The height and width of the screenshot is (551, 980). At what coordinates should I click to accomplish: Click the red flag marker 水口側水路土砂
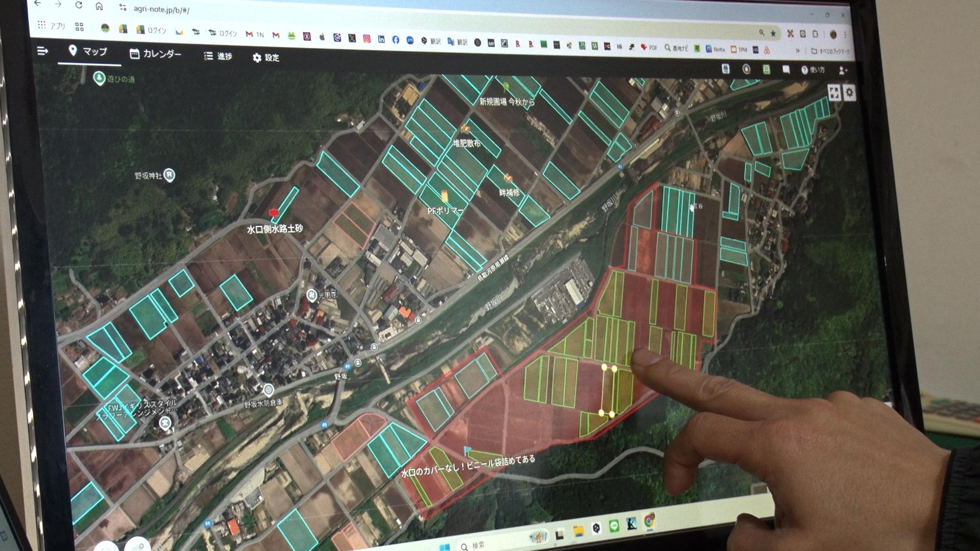click(x=274, y=212)
